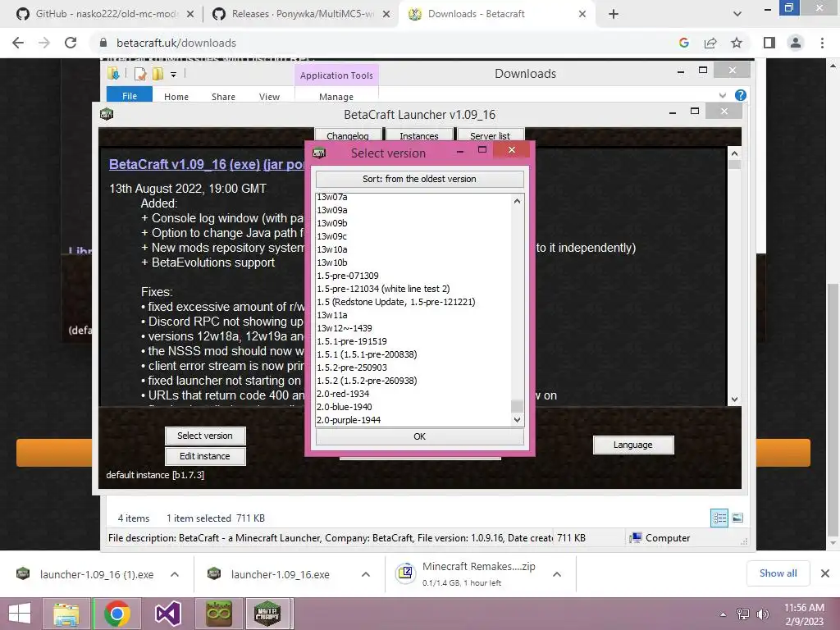Open Server list in BetaCraft launcher
Image resolution: width=840 pixels, height=630 pixels.
coord(491,135)
